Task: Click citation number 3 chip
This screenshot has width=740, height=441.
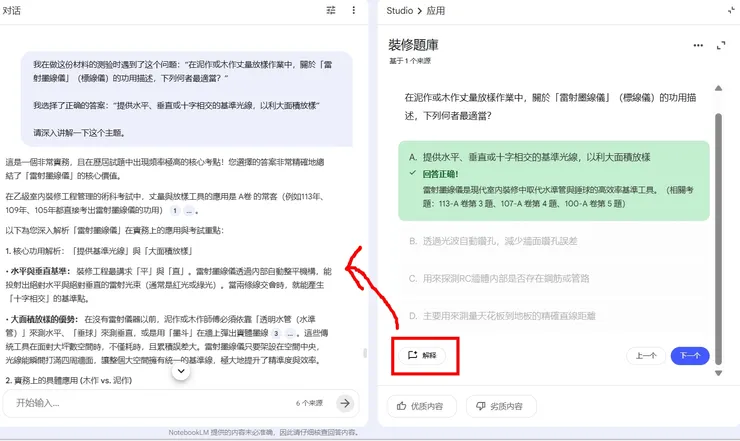Action: coord(276,333)
